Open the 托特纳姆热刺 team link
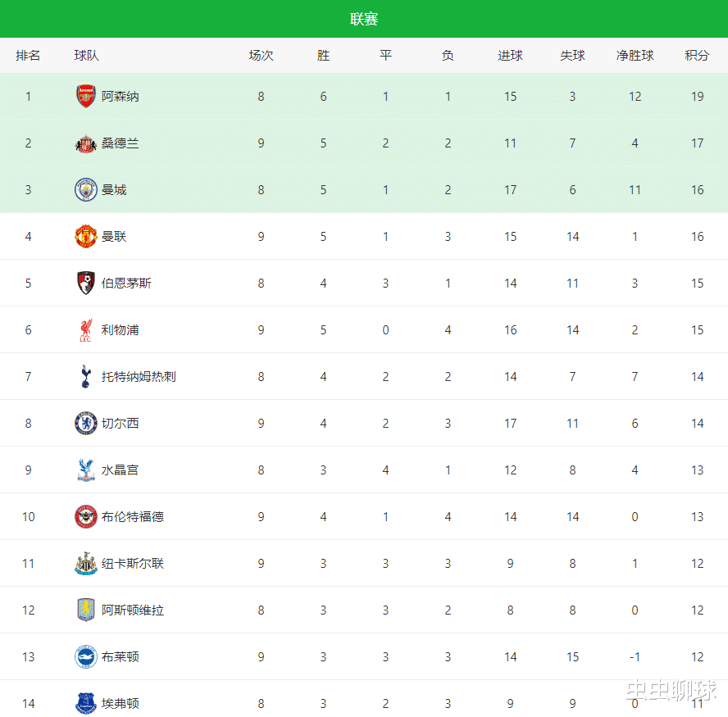Image resolution: width=728 pixels, height=717 pixels. [x=139, y=377]
